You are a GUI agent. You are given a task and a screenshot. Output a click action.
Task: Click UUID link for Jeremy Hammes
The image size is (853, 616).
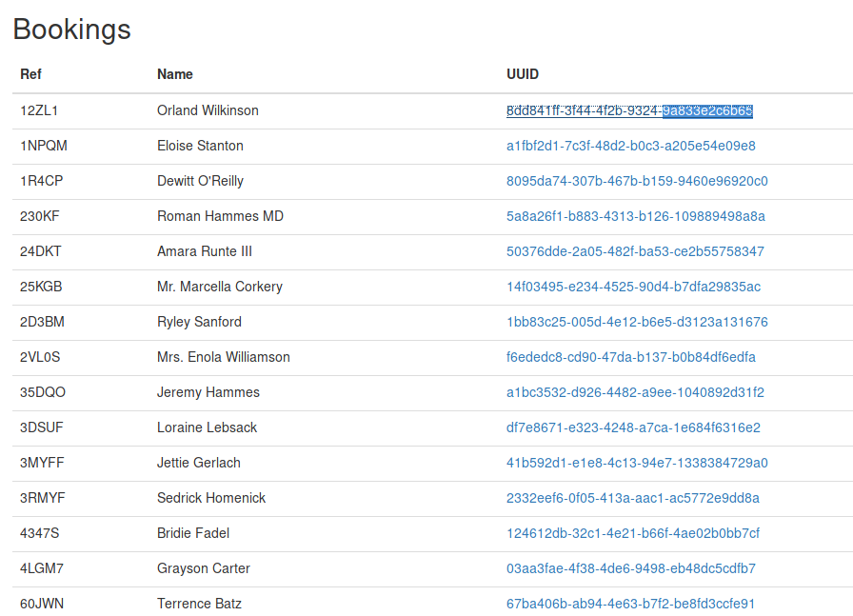pos(635,392)
